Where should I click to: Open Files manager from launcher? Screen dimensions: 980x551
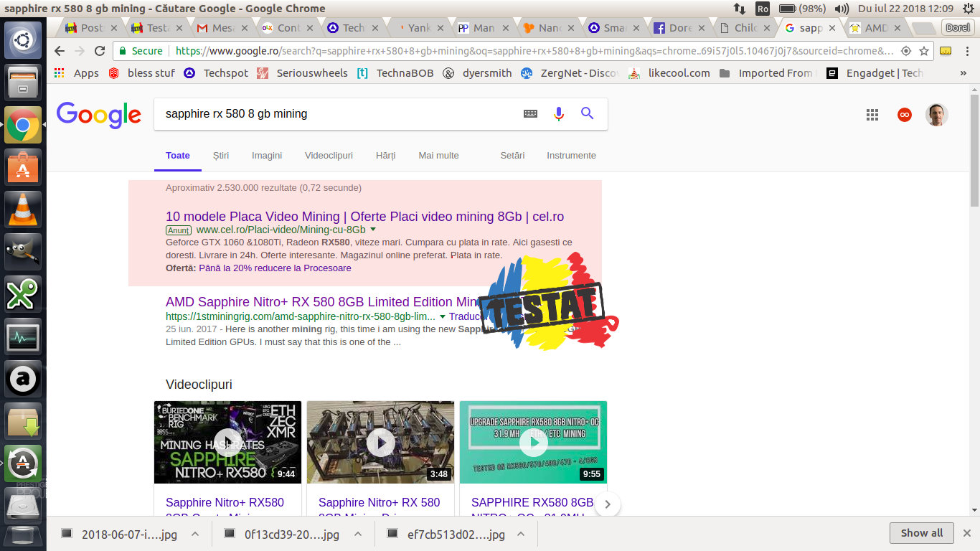[x=23, y=83]
